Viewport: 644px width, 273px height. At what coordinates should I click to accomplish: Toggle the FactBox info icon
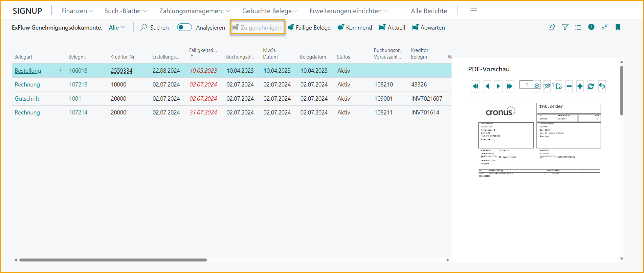point(591,27)
